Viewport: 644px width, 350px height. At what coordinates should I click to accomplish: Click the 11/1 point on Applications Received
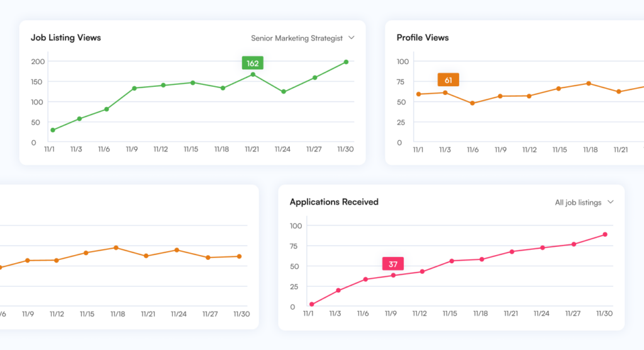click(312, 304)
